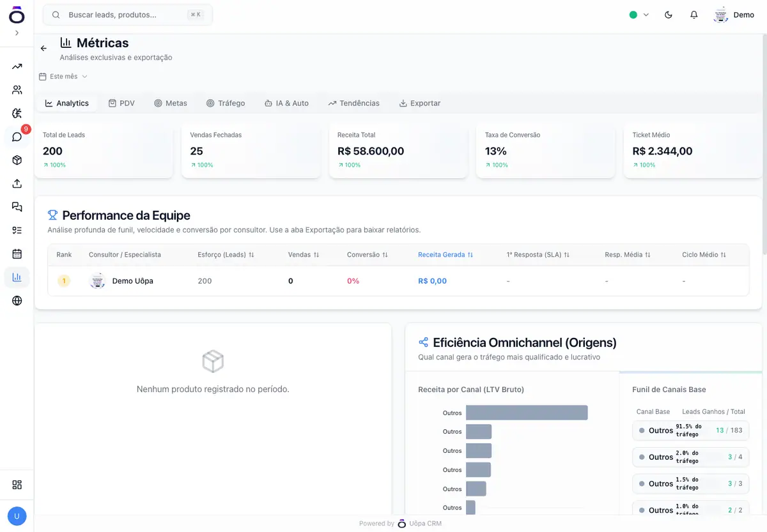Go back using the left arrow near Métricas

(43, 49)
